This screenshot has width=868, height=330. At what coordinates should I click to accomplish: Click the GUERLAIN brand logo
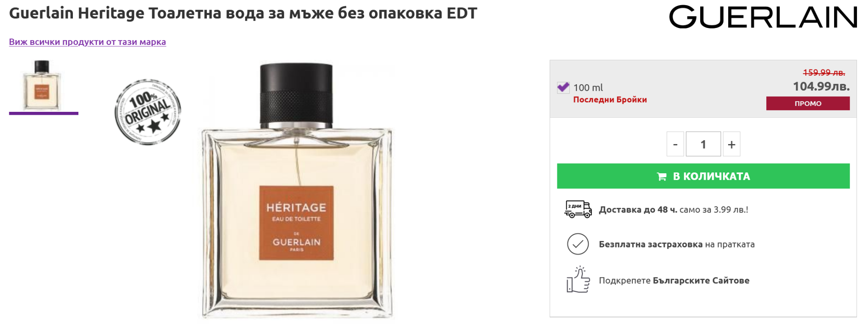click(x=763, y=17)
